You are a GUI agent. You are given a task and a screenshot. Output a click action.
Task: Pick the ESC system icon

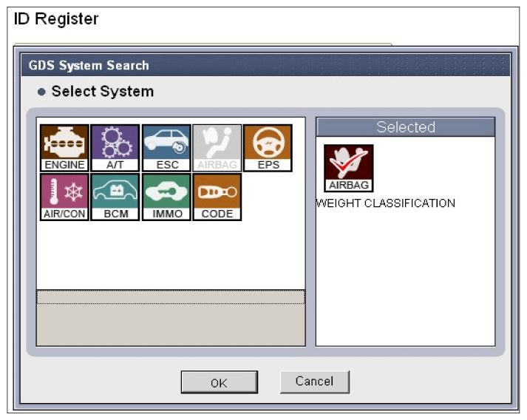point(166,148)
